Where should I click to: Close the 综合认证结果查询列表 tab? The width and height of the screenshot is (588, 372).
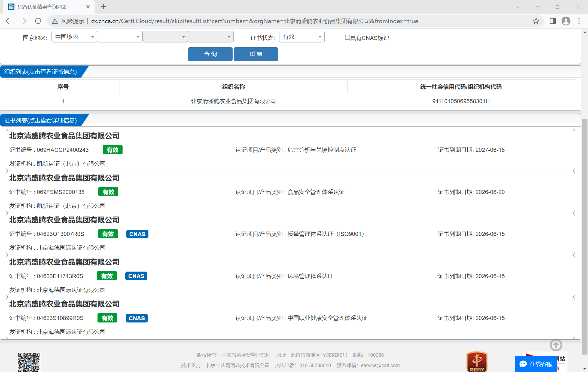tap(88, 7)
